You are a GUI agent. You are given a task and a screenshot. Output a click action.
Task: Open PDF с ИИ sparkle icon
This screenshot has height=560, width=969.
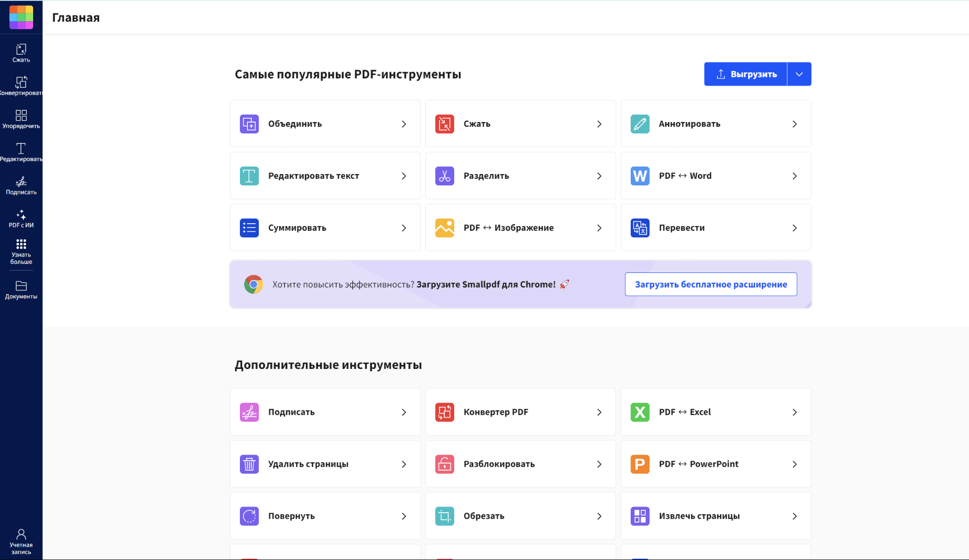coord(21,219)
